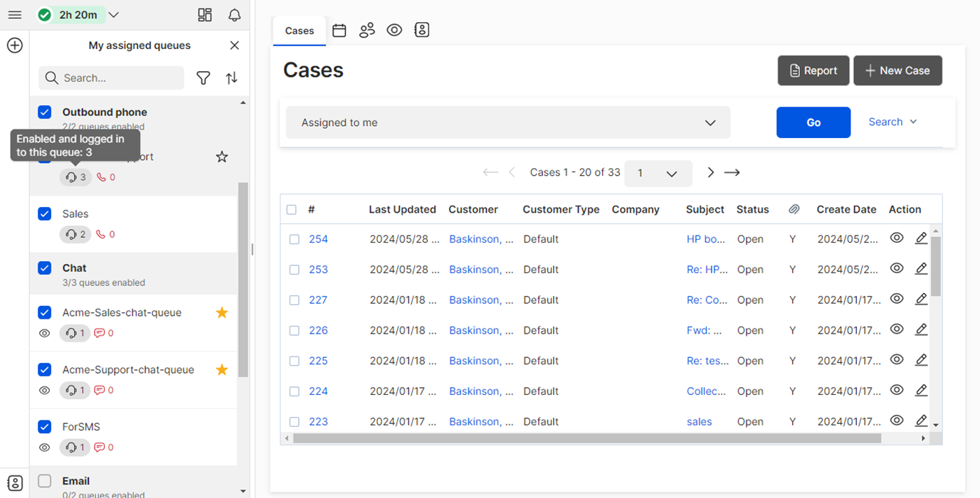The image size is (980, 498).
Task: Create a New Case
Action: (x=898, y=70)
